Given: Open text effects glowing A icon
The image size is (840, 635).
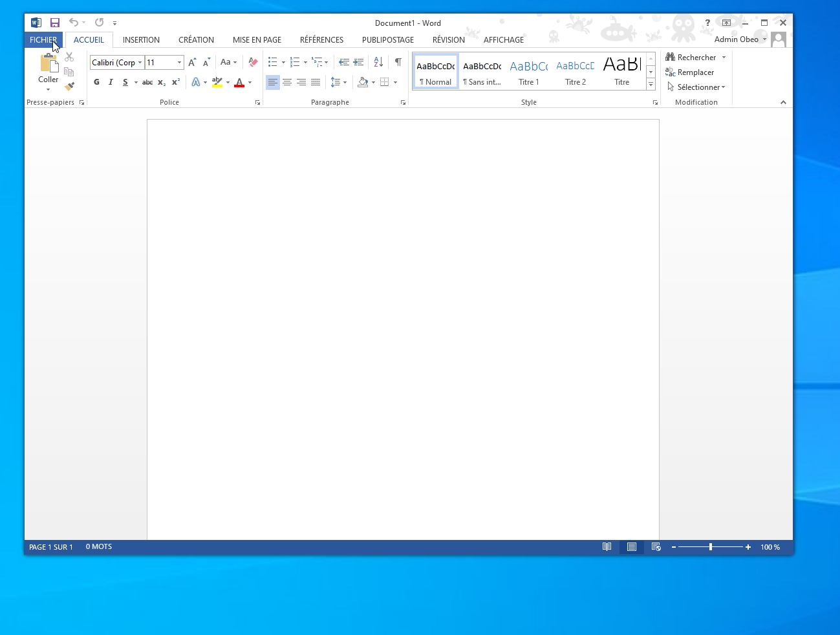Looking at the screenshot, I should (x=195, y=82).
